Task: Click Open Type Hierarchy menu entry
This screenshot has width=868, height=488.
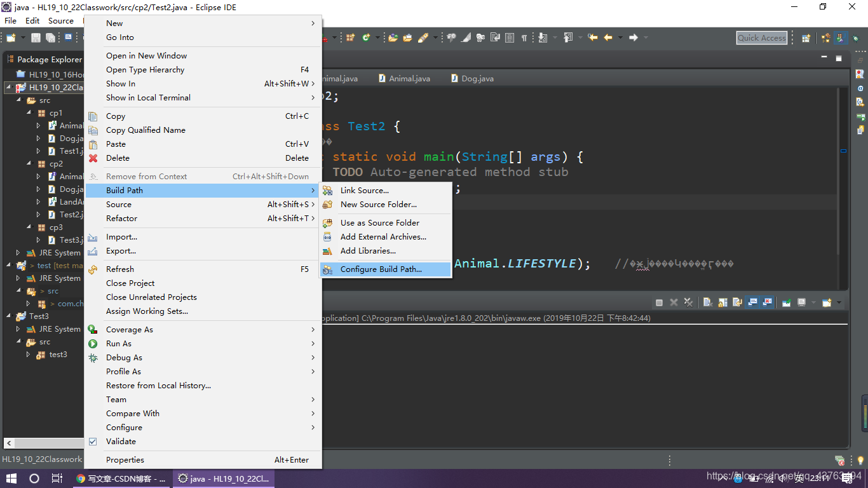Action: (203, 70)
